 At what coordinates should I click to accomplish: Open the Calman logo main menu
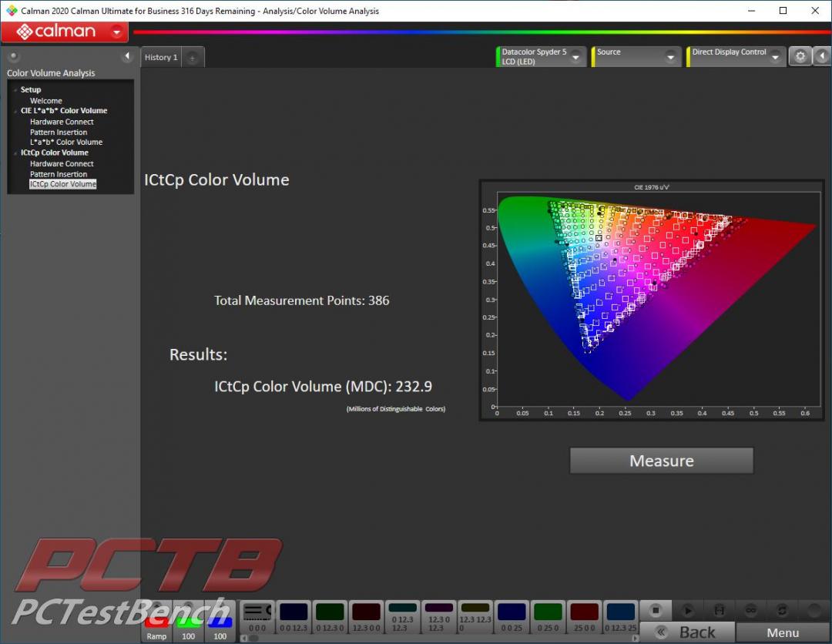click(65, 32)
